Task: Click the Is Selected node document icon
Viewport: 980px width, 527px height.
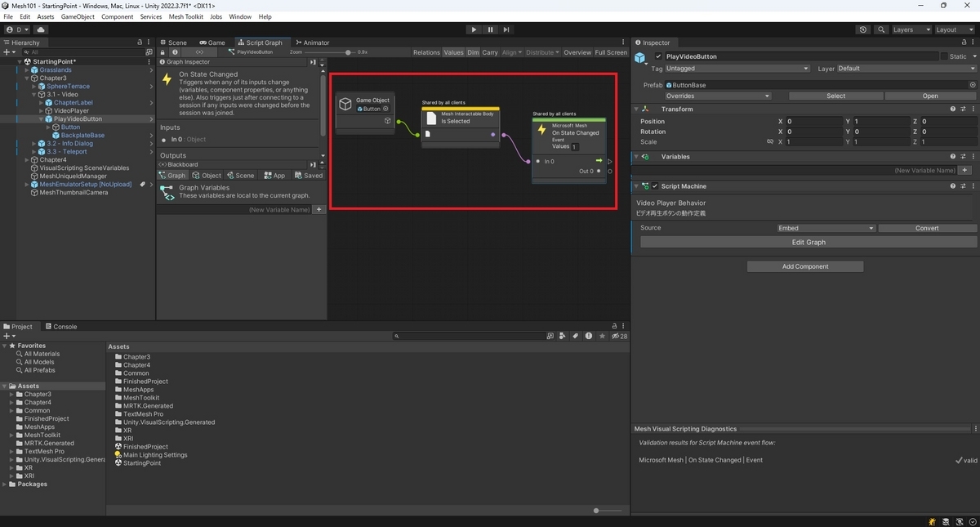Action: click(431, 118)
